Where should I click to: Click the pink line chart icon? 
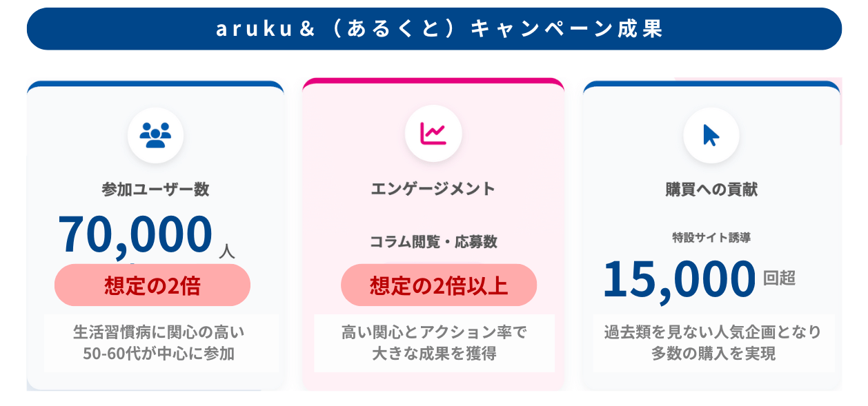click(433, 134)
